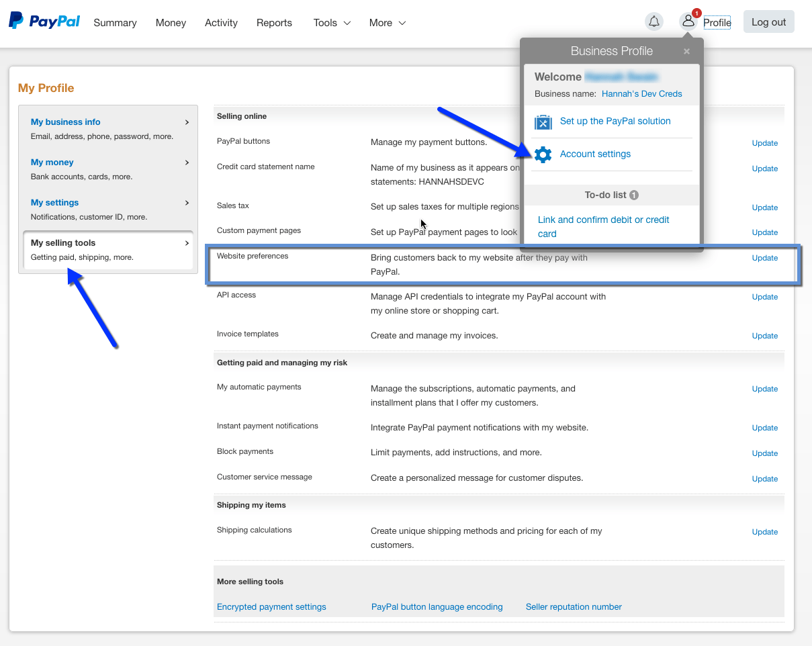The width and height of the screenshot is (812, 646).
Task: Open the Money tab
Action: (x=171, y=23)
